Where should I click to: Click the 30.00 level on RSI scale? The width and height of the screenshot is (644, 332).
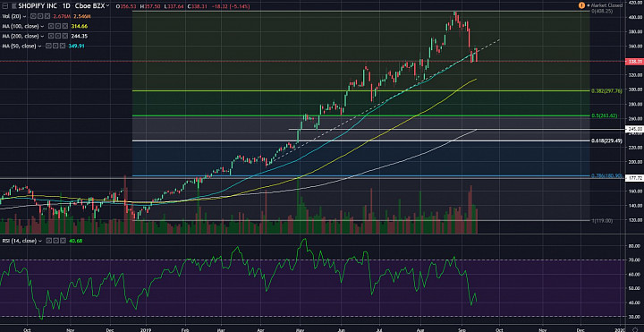coord(633,317)
